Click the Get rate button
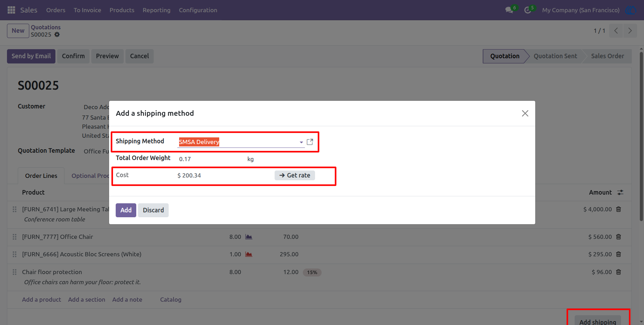644x325 pixels. click(x=295, y=175)
